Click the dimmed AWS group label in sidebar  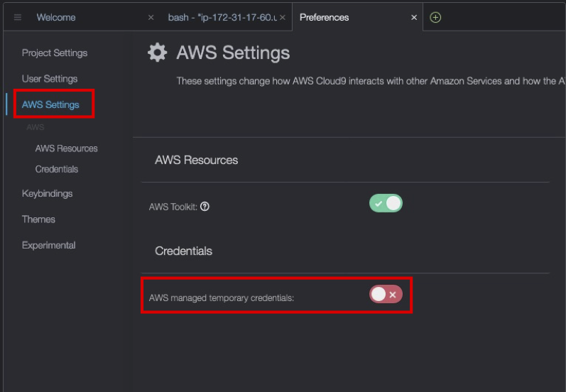(35, 127)
